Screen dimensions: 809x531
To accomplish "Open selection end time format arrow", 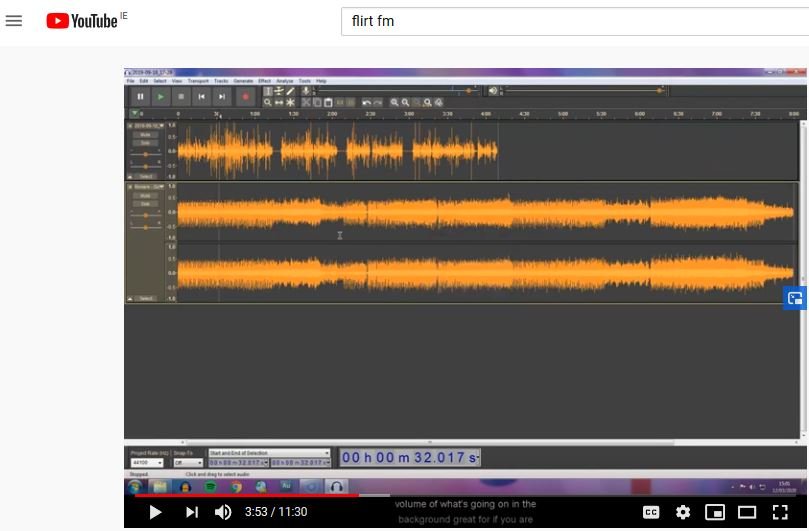I will point(328,462).
